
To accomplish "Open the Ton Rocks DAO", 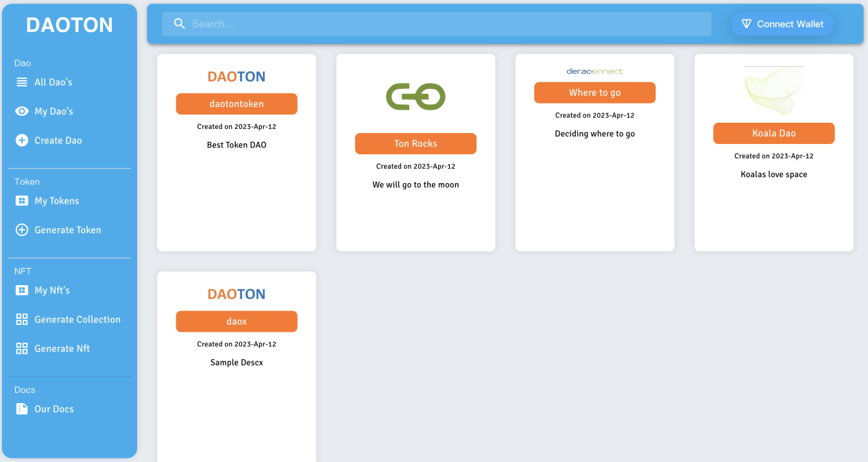I will [415, 144].
